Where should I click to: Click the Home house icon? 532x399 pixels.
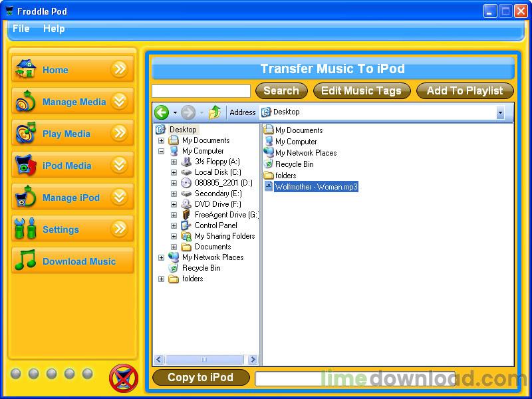pos(26,69)
